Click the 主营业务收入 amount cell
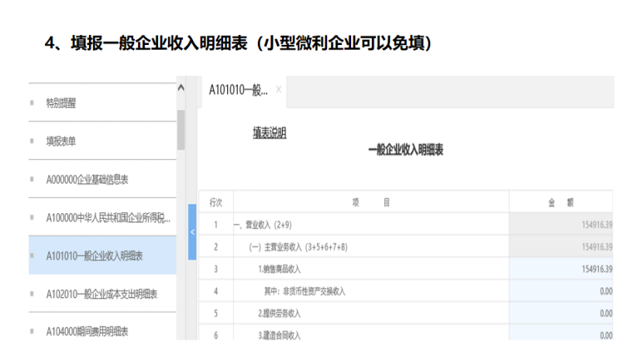The height and width of the screenshot is (363, 644). point(561,247)
